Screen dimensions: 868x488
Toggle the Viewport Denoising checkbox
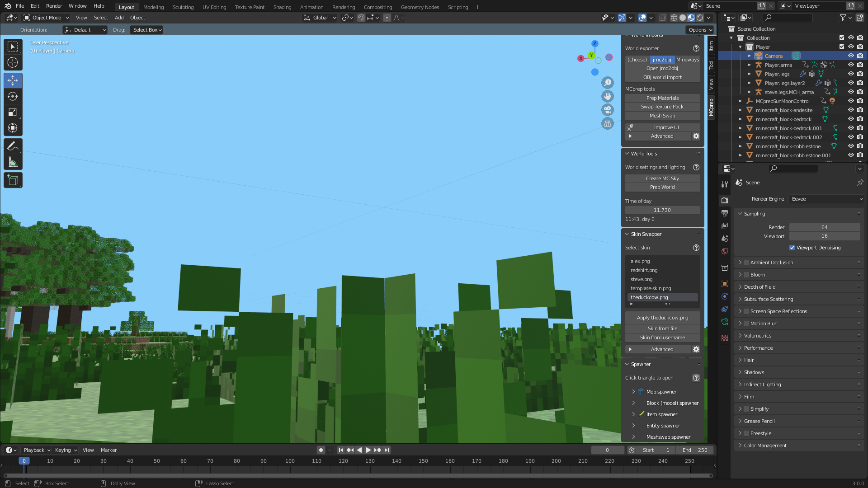pos(792,248)
